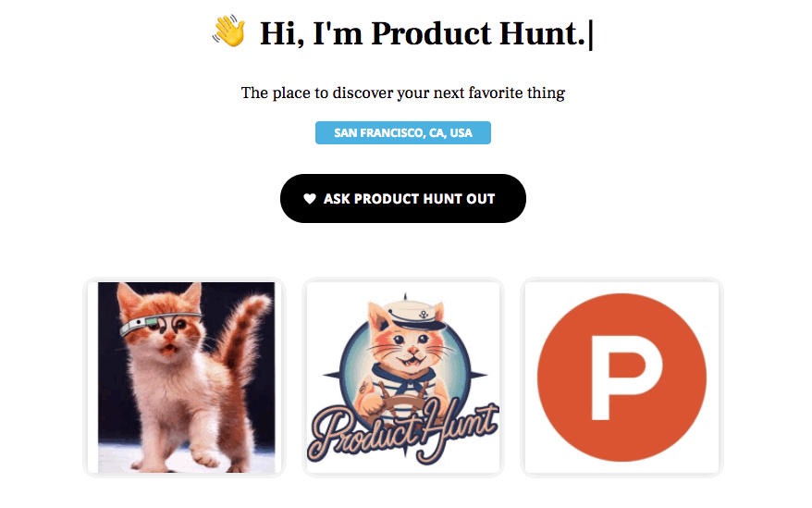Click the Google Glass headset on the kitten
Image resolution: width=812 pixels, height=508 pixels.
pos(159,324)
